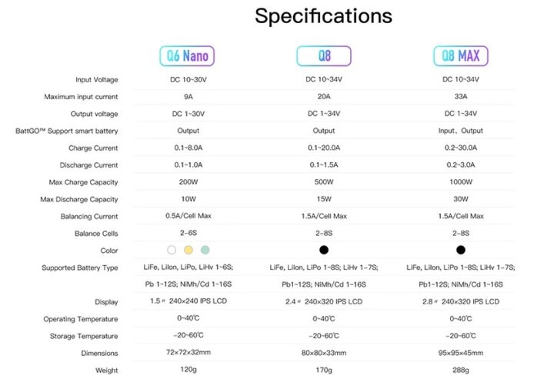Click the 33A maximum input current value
The height and width of the screenshot is (392, 554).
click(461, 97)
